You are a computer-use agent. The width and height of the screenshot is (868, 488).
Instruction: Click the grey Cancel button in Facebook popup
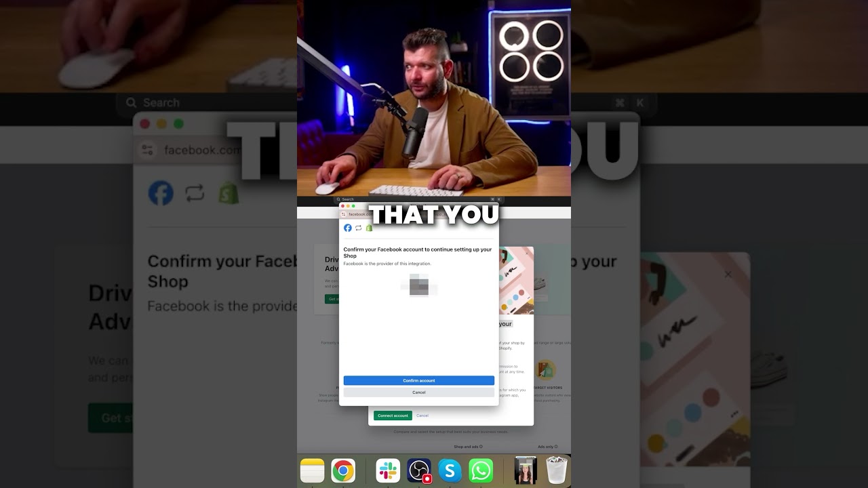419,392
